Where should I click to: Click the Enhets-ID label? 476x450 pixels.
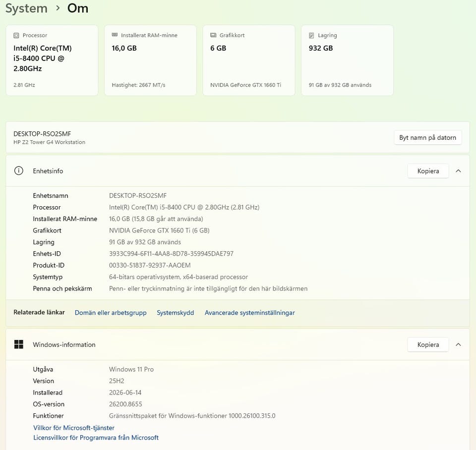coord(47,254)
